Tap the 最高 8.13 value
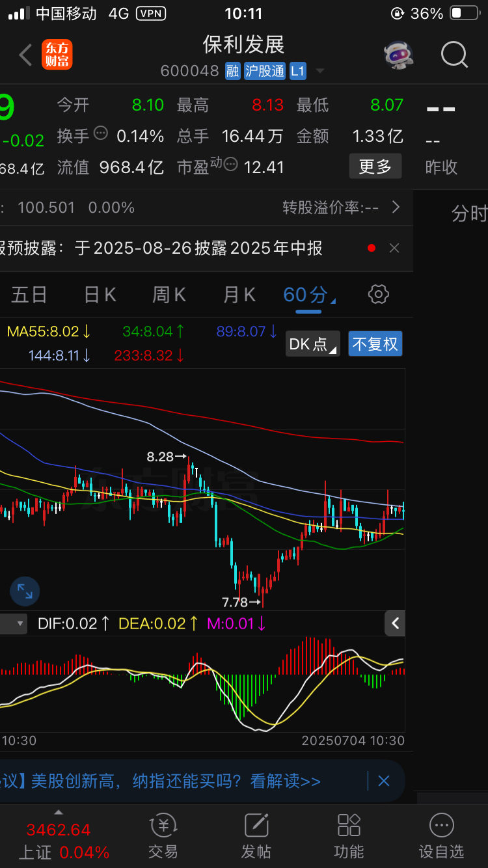 [x=268, y=105]
